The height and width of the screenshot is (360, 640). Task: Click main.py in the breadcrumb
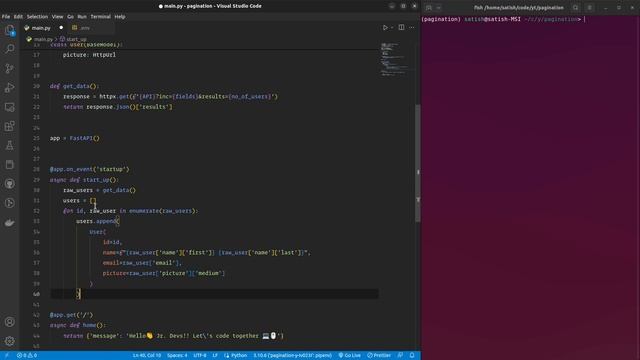tap(43, 39)
